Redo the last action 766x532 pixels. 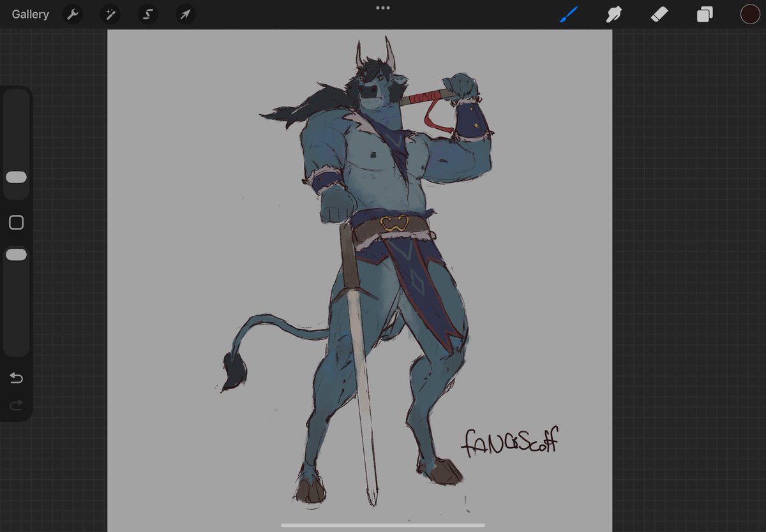[x=16, y=405]
